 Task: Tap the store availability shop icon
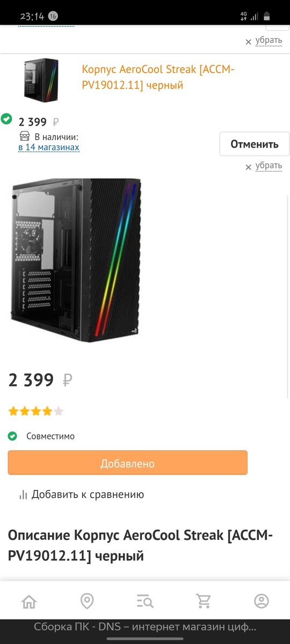[24, 136]
